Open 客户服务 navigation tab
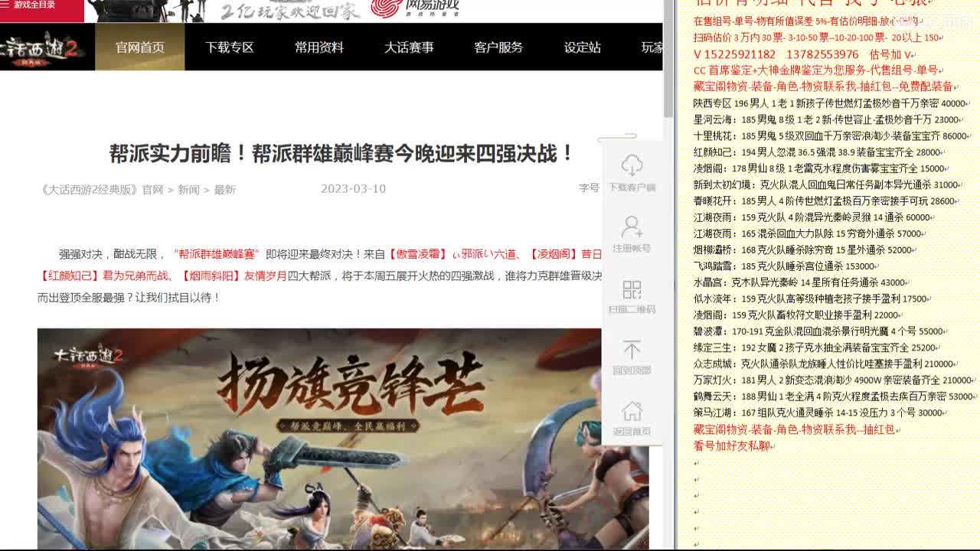The height and width of the screenshot is (551, 980). (x=498, y=47)
